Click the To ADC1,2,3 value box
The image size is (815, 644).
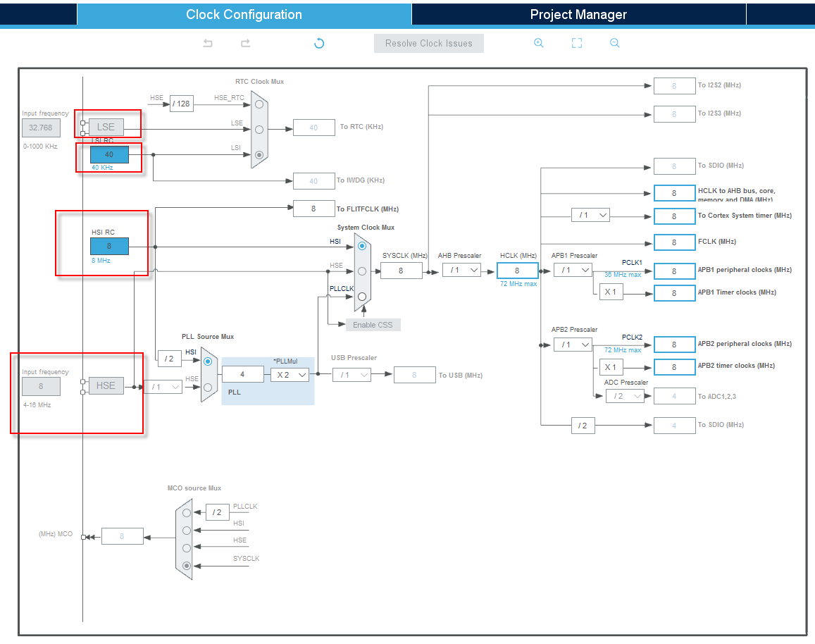click(x=674, y=396)
